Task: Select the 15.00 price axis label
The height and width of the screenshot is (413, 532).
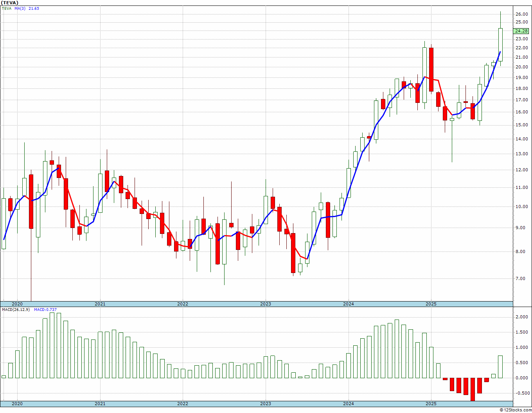Action: [522, 125]
